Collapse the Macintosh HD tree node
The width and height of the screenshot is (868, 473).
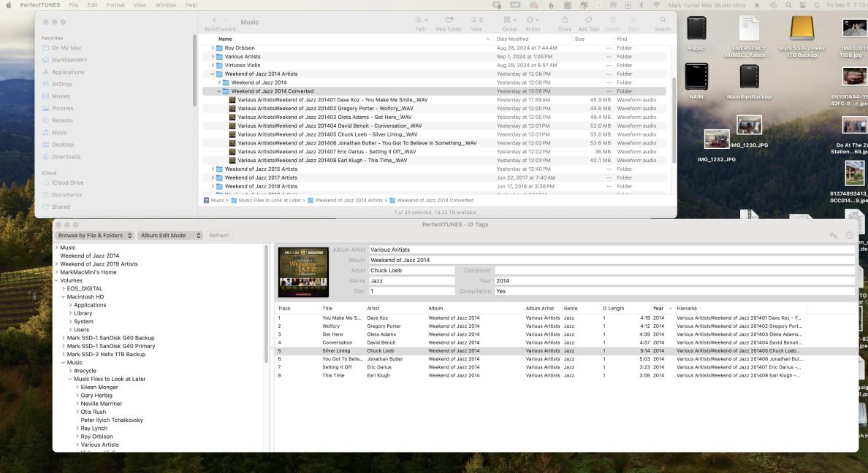(63, 297)
